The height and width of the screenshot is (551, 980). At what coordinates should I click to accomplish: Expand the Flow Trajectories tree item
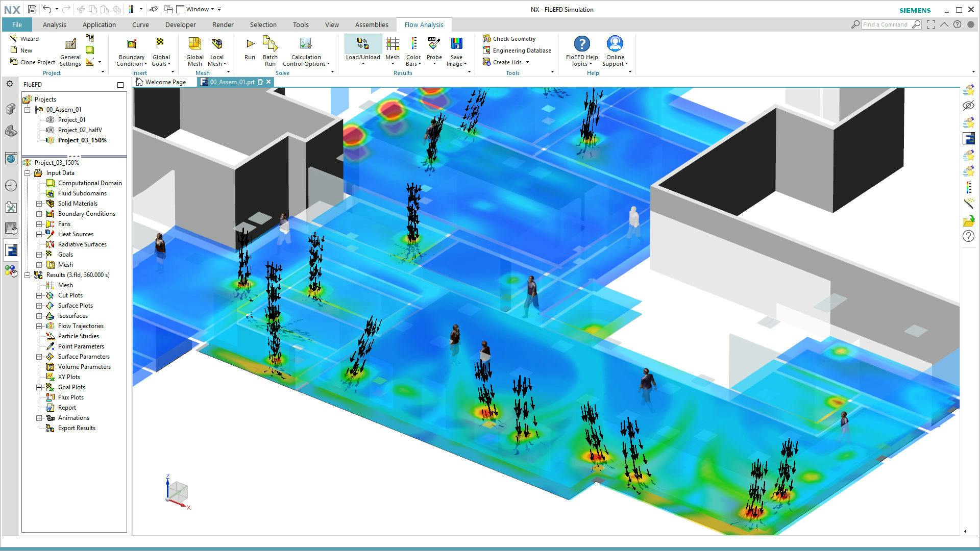pyautogui.click(x=38, y=325)
